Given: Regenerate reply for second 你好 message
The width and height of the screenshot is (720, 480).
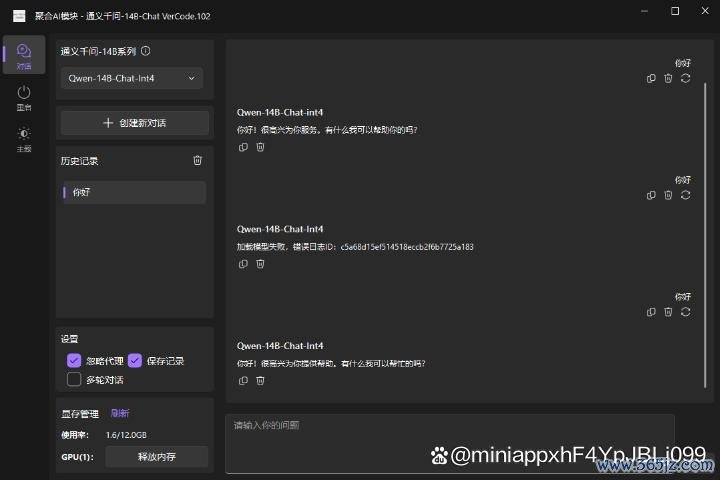Looking at the screenshot, I should pyautogui.click(x=686, y=195).
